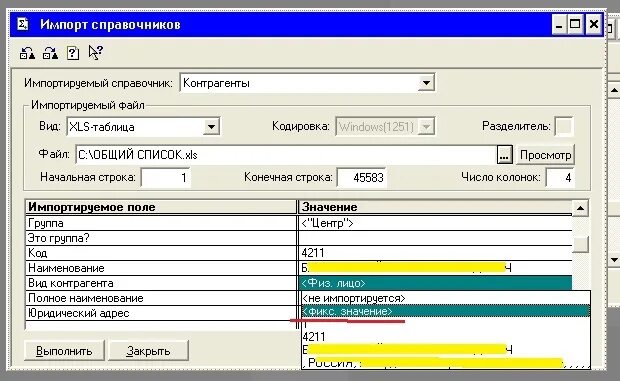Choose 4211 in the dropdown list
The width and height of the screenshot is (620, 381).
click(446, 337)
